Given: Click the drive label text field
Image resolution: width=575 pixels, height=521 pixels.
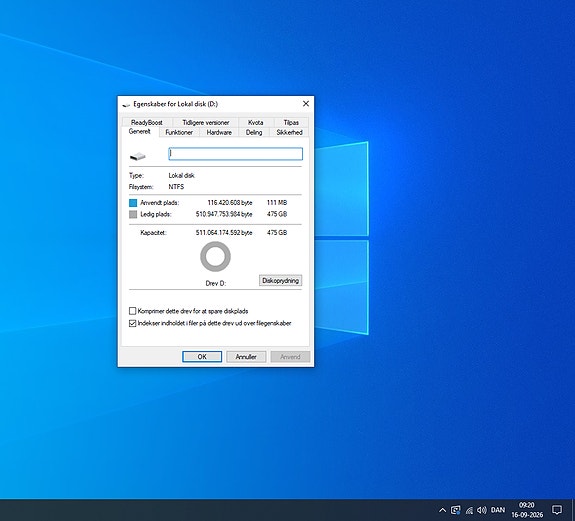Looking at the screenshot, I should (x=235, y=154).
